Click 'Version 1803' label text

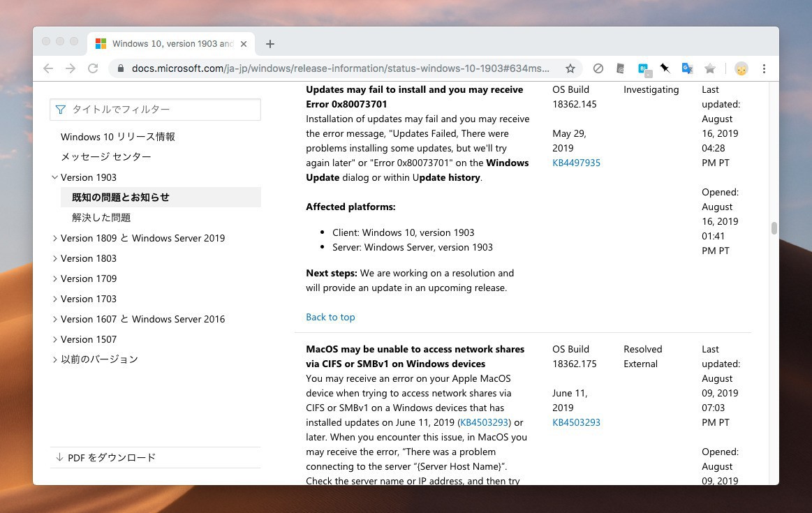click(x=89, y=258)
